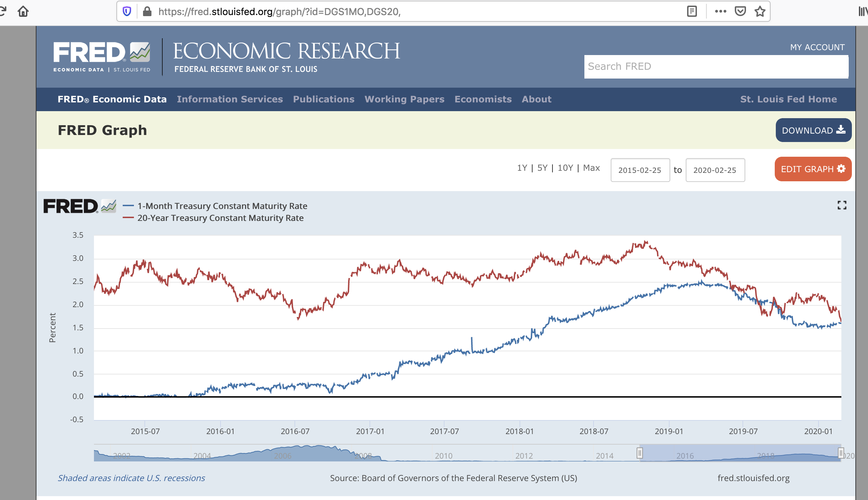Click the 2019-07 x-axis label
This screenshot has height=500, width=868.
(743, 431)
